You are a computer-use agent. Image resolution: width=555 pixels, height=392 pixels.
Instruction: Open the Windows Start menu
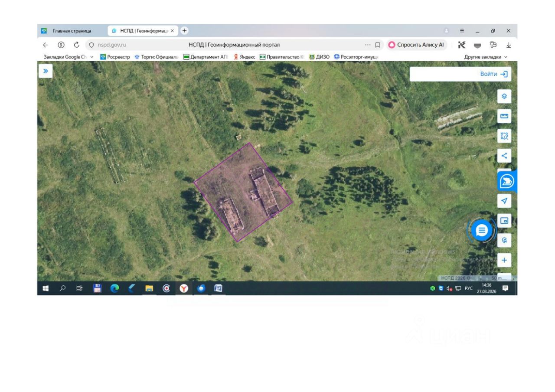click(x=46, y=288)
